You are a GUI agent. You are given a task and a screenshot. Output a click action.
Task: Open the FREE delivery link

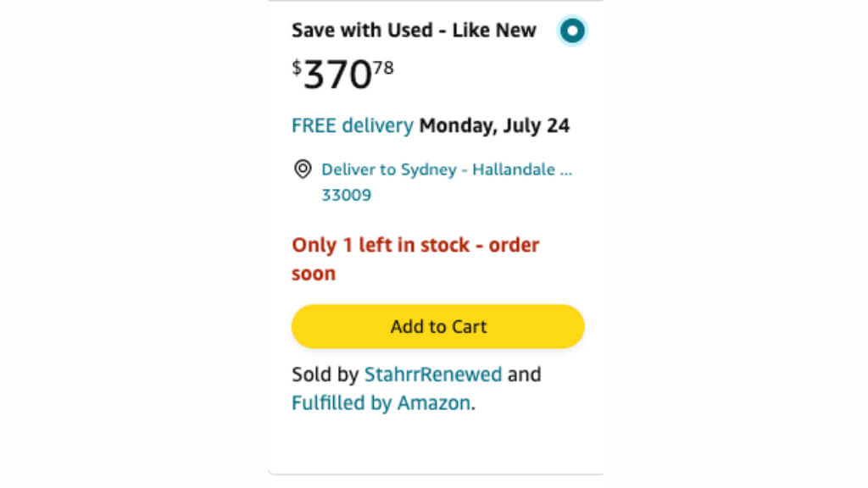coord(352,126)
